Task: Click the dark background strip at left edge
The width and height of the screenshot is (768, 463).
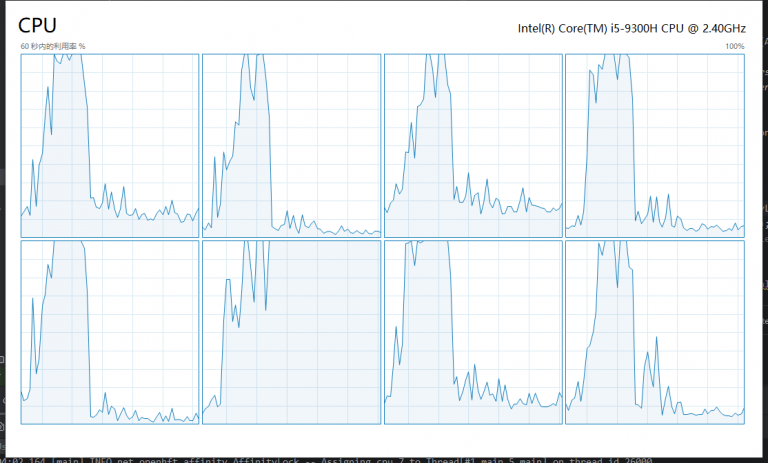Action: (3, 200)
